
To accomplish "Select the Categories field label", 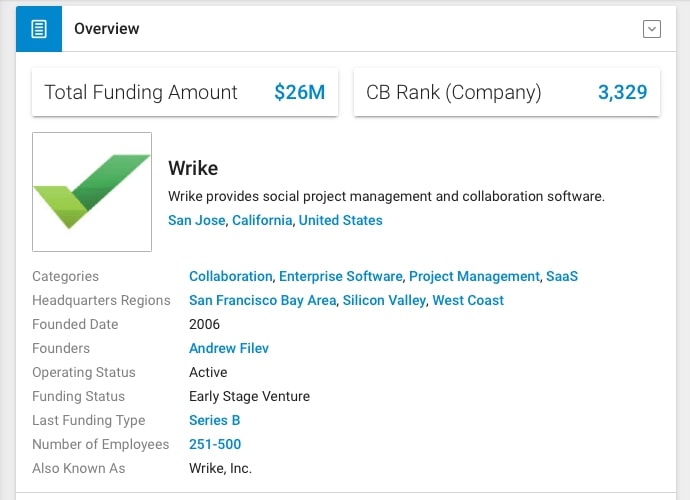I will 66,276.
